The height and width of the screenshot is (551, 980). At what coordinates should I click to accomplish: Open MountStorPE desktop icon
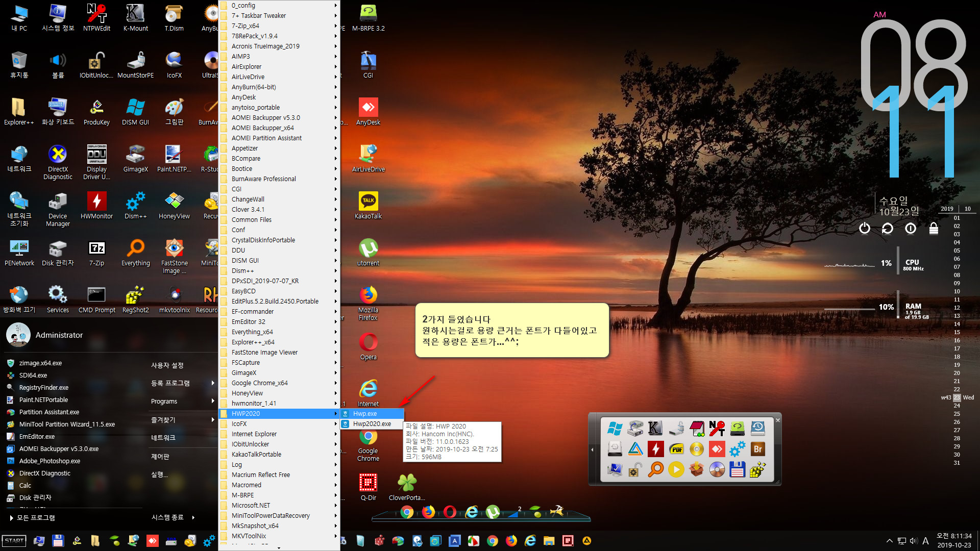point(135,65)
